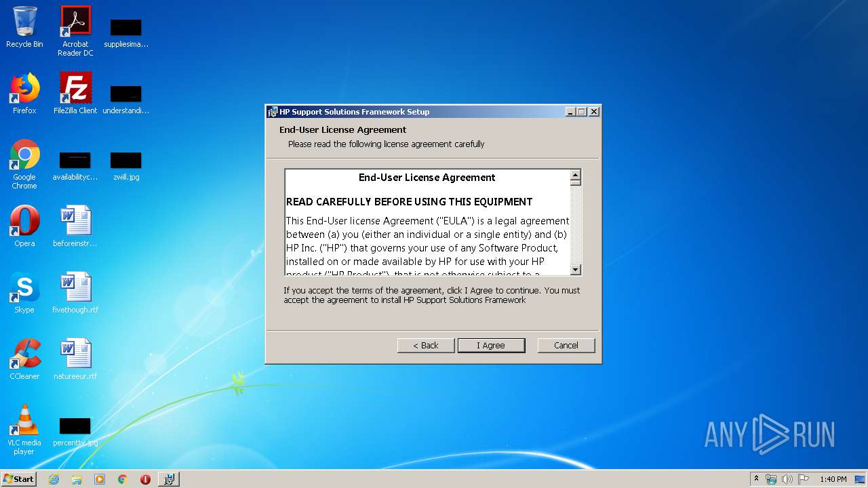This screenshot has height=488, width=868.
Task: Open Windows Explorer folder in taskbar
Action: coord(77,479)
